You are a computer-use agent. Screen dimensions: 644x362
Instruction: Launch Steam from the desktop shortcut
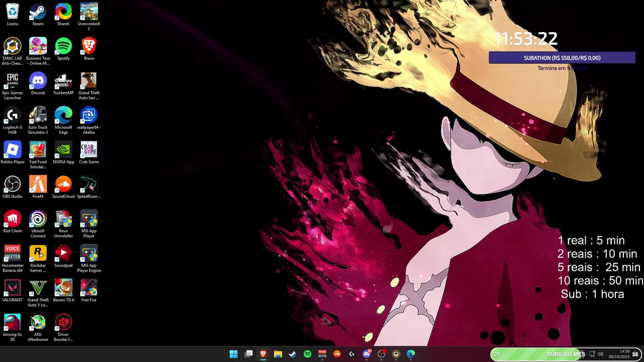pyautogui.click(x=38, y=15)
